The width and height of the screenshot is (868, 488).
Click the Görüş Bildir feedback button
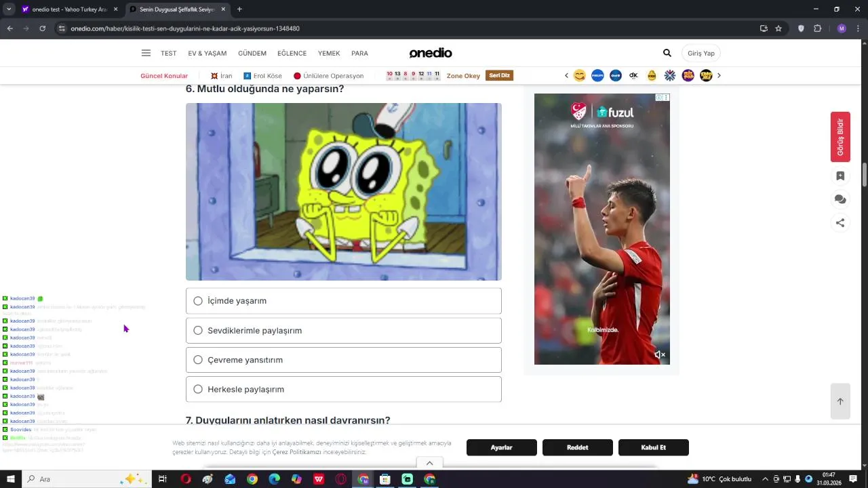(840, 137)
